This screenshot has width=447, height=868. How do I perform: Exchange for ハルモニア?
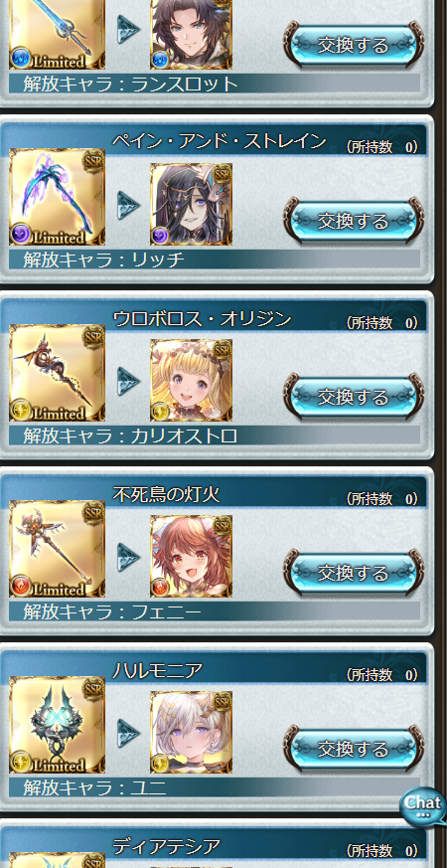pyautogui.click(x=354, y=749)
